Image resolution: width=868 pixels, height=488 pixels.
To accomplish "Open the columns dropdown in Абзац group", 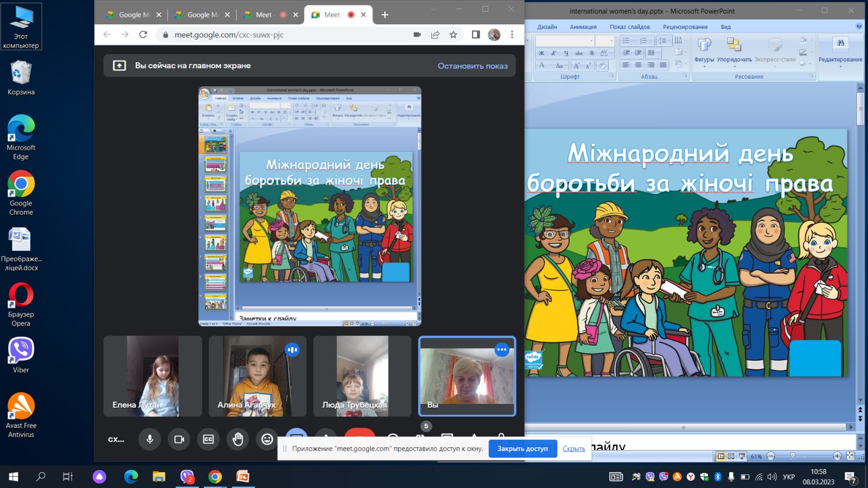I will 653,53.
